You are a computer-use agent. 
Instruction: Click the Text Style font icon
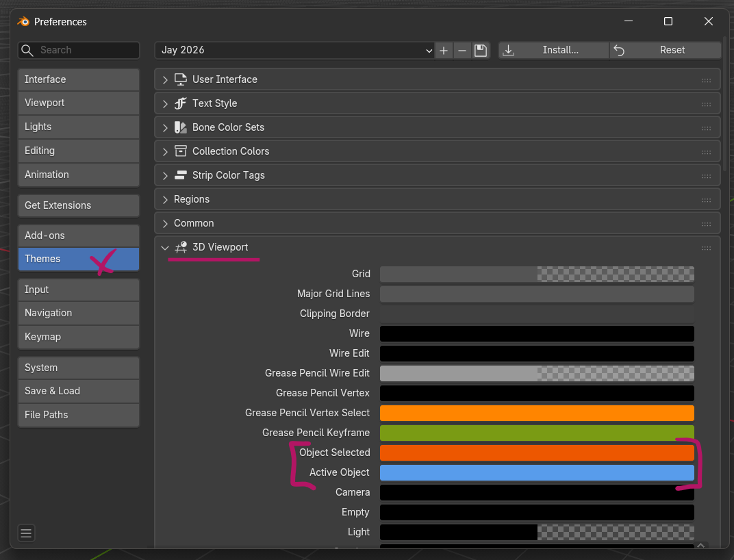coord(181,103)
